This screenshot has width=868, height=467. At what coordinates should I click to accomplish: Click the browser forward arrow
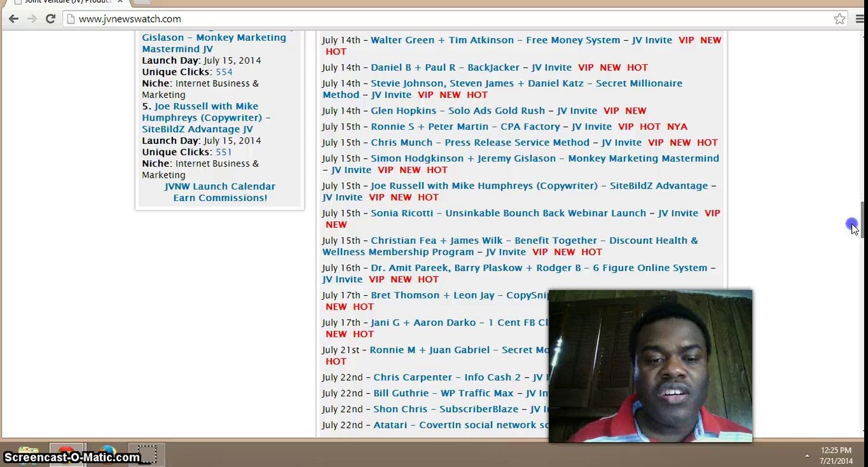32,19
